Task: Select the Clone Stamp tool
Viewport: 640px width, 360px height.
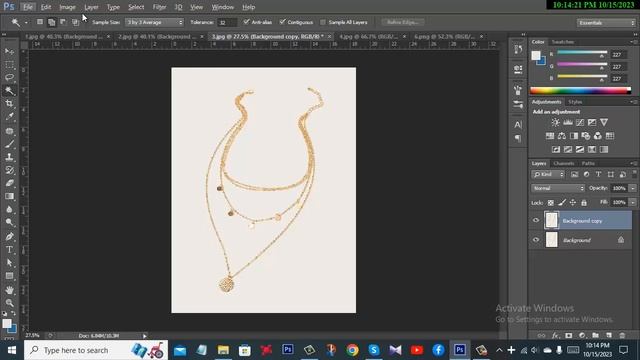Action: 9,157
